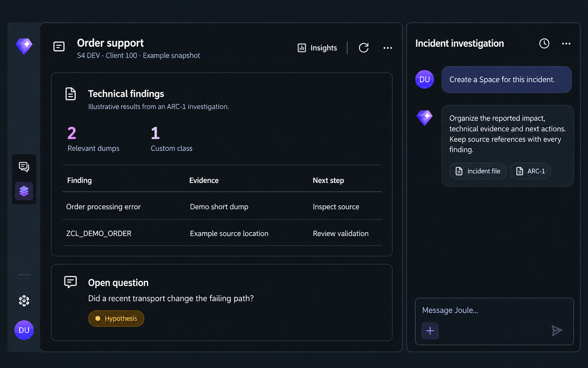Open the flower-shaped apps sidebar icon

24,300
